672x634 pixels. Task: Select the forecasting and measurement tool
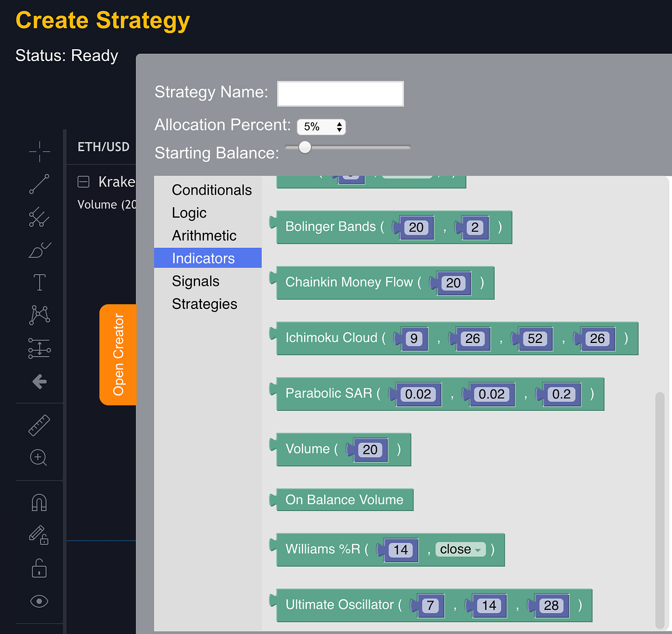[39, 348]
